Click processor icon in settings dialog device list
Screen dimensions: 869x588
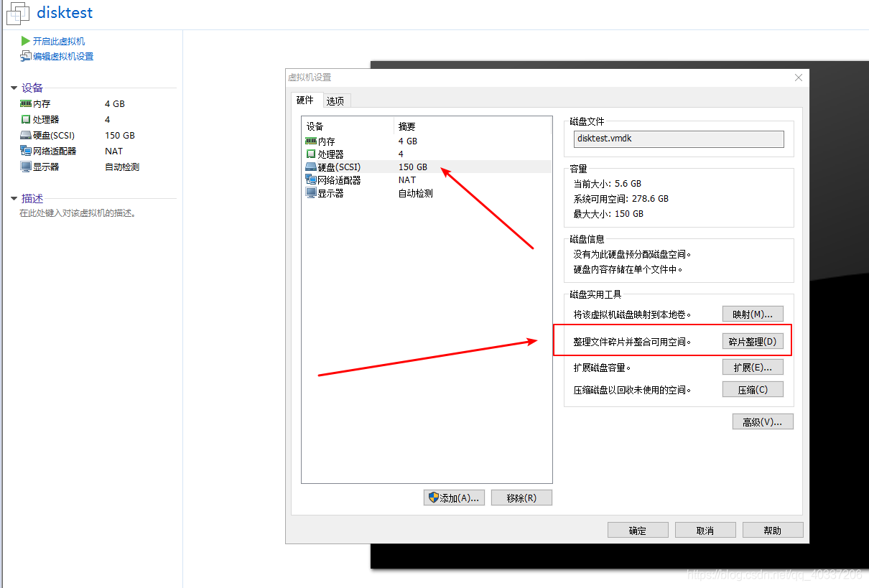[x=311, y=154]
